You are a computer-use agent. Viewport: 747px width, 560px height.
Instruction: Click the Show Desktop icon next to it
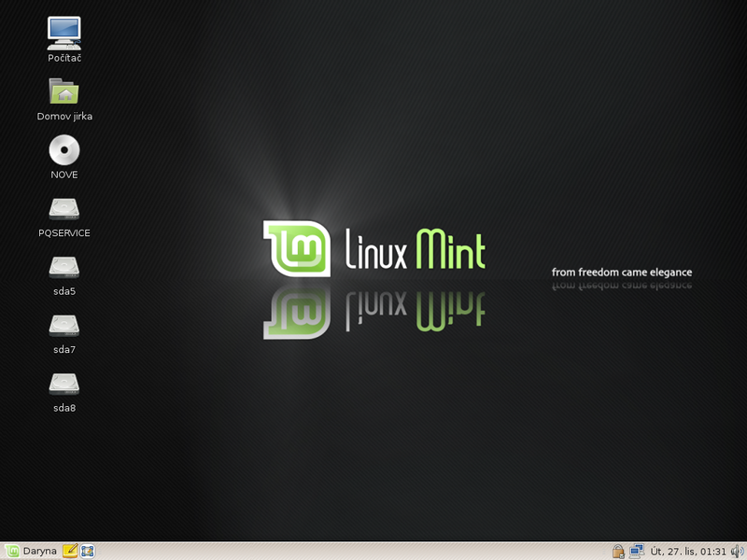87,551
